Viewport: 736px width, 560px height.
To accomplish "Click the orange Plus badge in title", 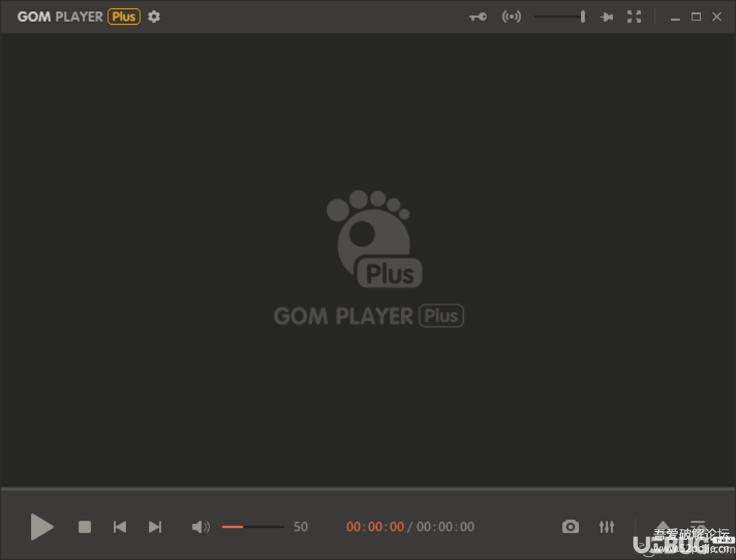I will 124,17.
